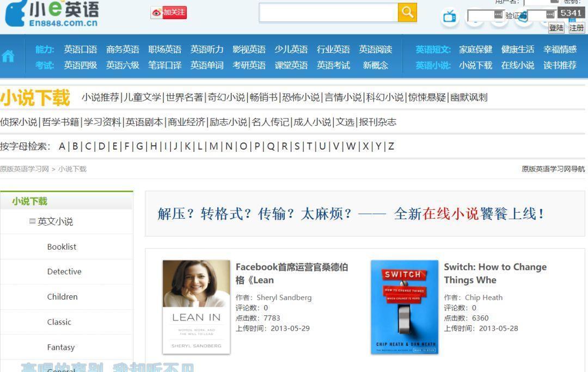The image size is (588, 372).
Task: Select the 侦探小说 category
Action: click(19, 122)
